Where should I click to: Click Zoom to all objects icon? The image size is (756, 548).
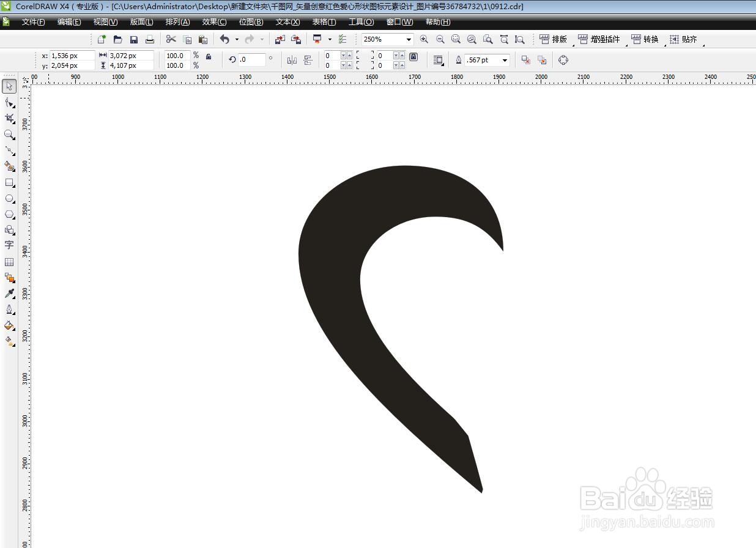click(x=472, y=39)
